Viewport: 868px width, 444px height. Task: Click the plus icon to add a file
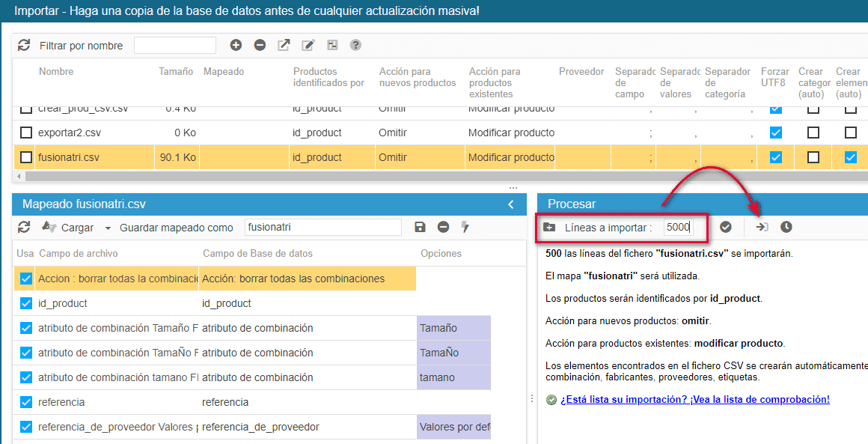point(236,46)
